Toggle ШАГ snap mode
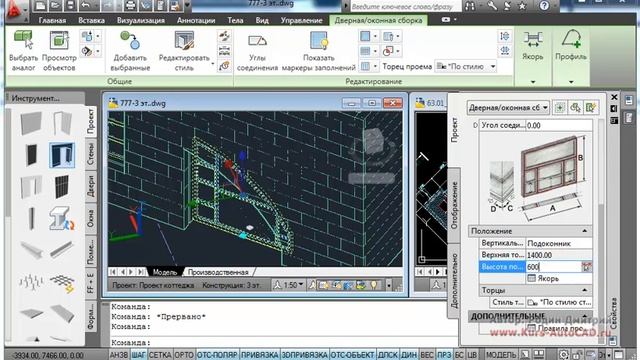Image resolution: width=640 pixels, height=360 pixels. (x=138, y=355)
